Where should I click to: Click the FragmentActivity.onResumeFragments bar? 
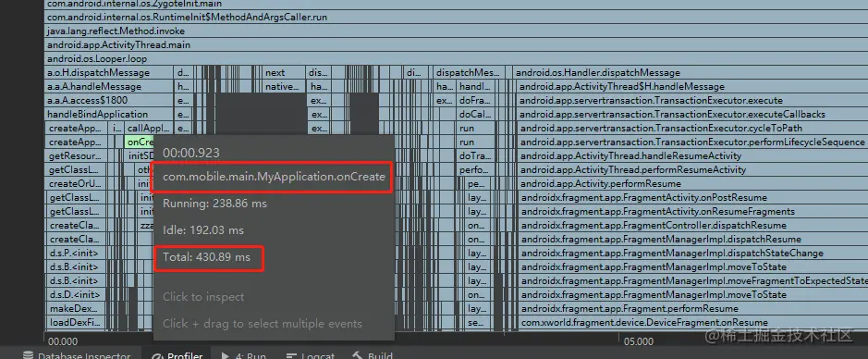693,211
